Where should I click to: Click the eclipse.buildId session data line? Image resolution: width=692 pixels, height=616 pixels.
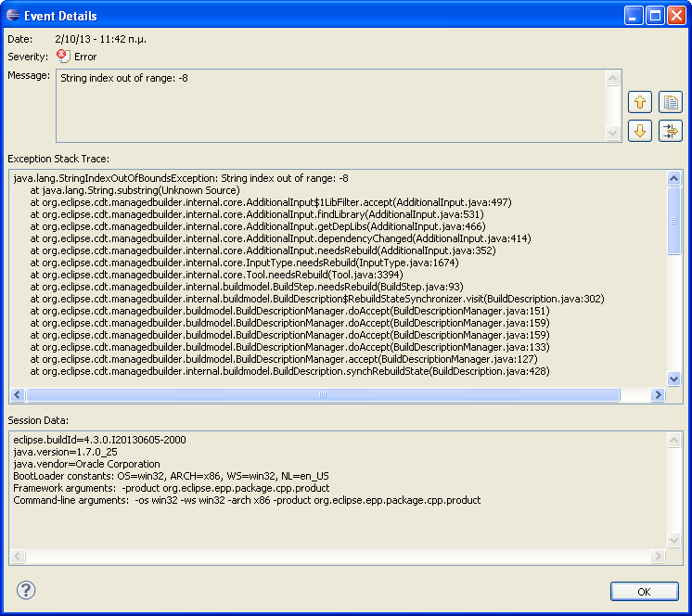(x=100, y=440)
